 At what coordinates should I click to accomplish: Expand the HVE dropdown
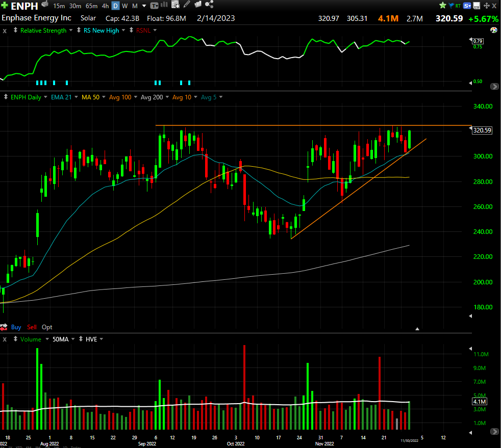pyautogui.click(x=102, y=339)
